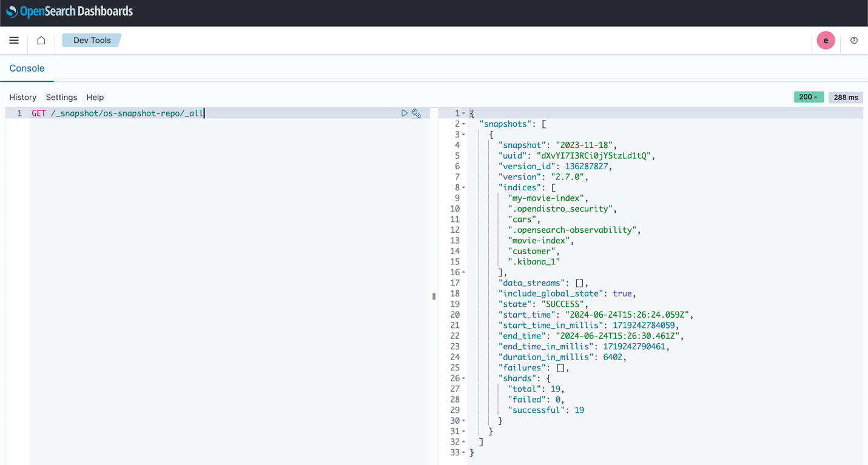868x465 pixels.
Task: Click the version_id value 136287827
Action: (x=586, y=167)
